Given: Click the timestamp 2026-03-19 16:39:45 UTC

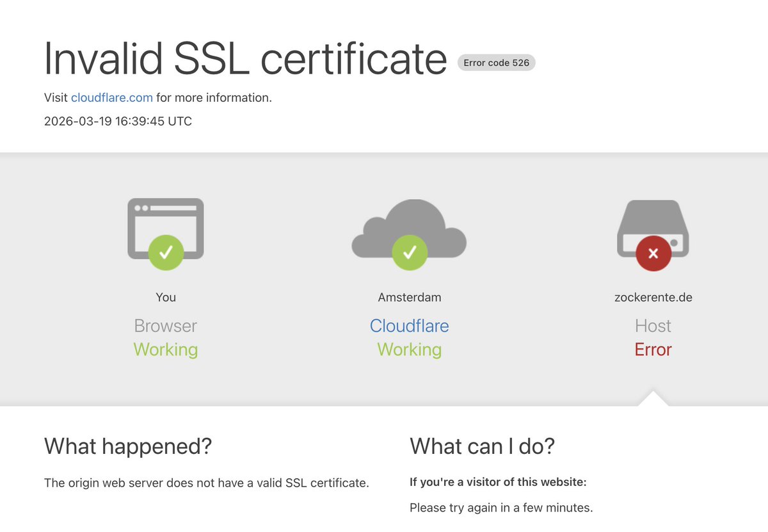Looking at the screenshot, I should 118,121.
